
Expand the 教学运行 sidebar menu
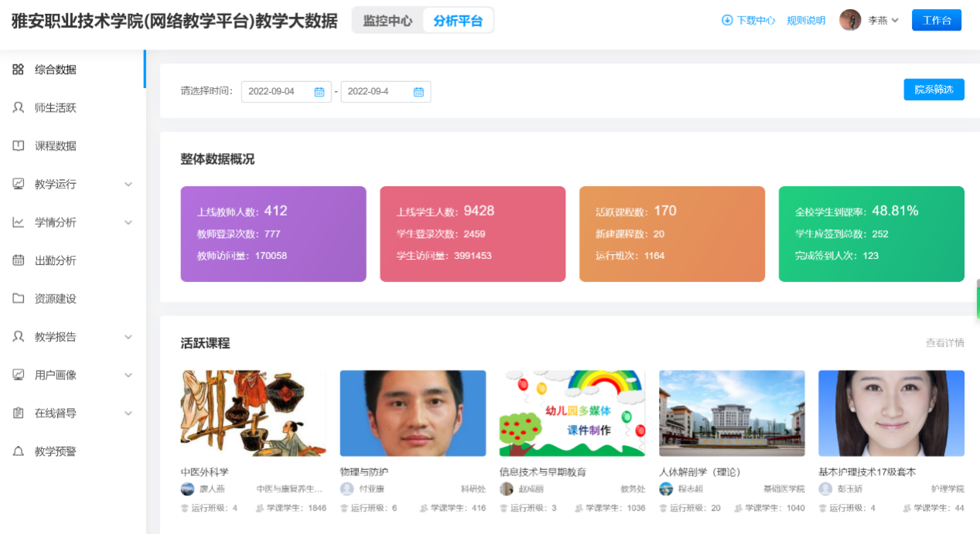(128, 185)
